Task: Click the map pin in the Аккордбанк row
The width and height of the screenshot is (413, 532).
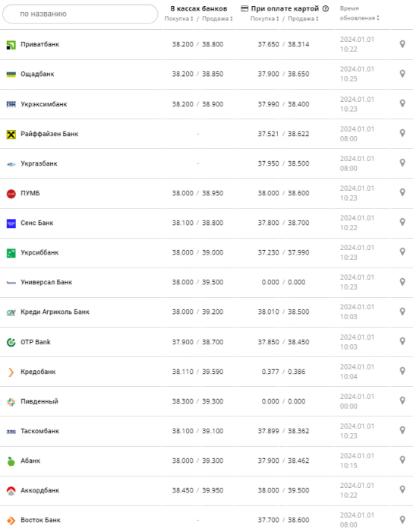Action: click(402, 489)
